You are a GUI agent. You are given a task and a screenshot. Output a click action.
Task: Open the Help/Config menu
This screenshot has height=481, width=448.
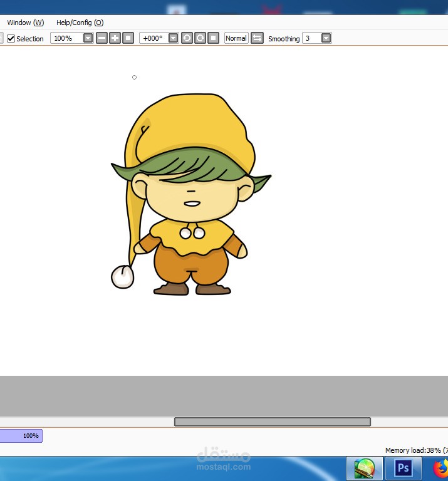(80, 23)
